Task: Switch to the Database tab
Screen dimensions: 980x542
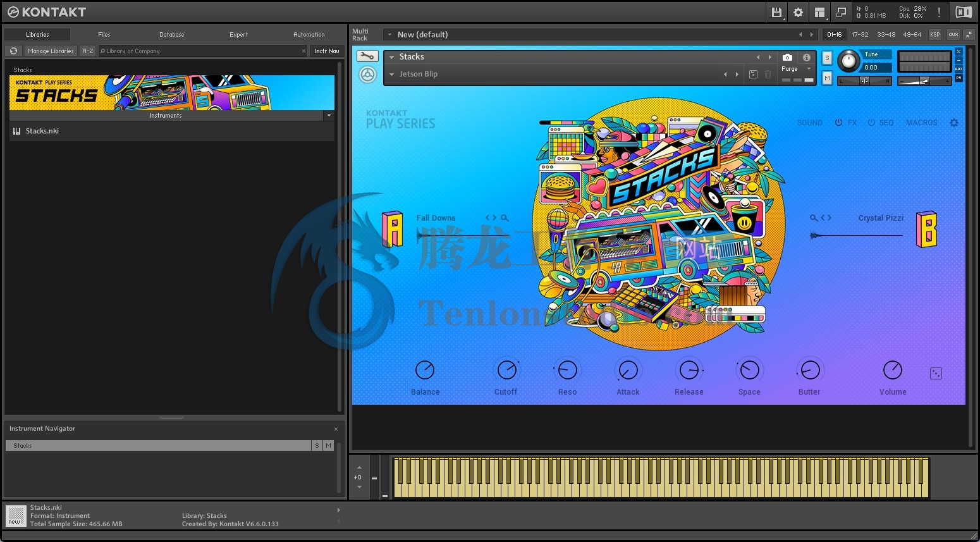Action: [x=172, y=35]
